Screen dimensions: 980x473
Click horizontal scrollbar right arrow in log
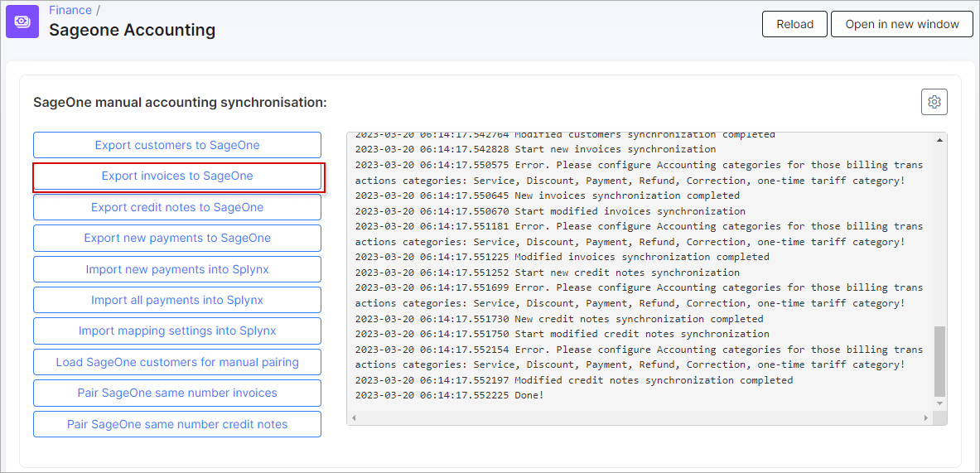point(926,417)
